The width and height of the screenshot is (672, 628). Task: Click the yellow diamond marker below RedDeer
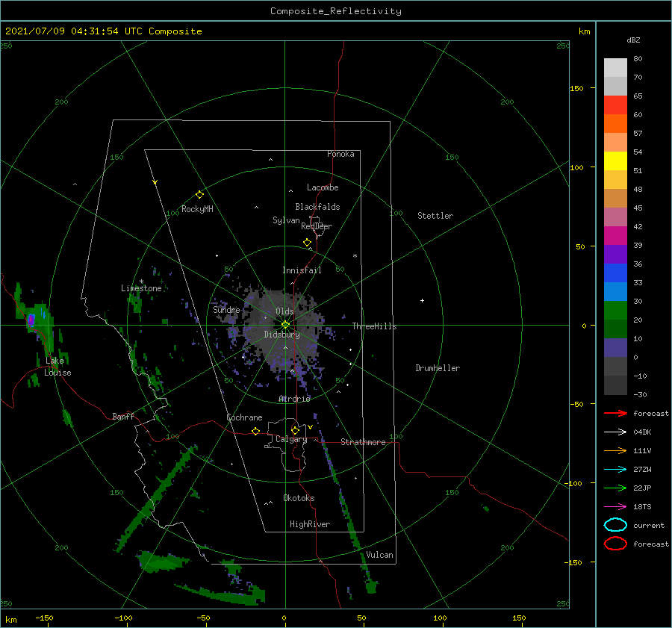[308, 243]
